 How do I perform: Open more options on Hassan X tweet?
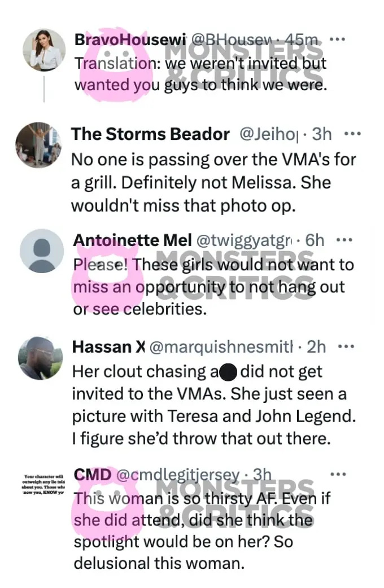point(346,347)
